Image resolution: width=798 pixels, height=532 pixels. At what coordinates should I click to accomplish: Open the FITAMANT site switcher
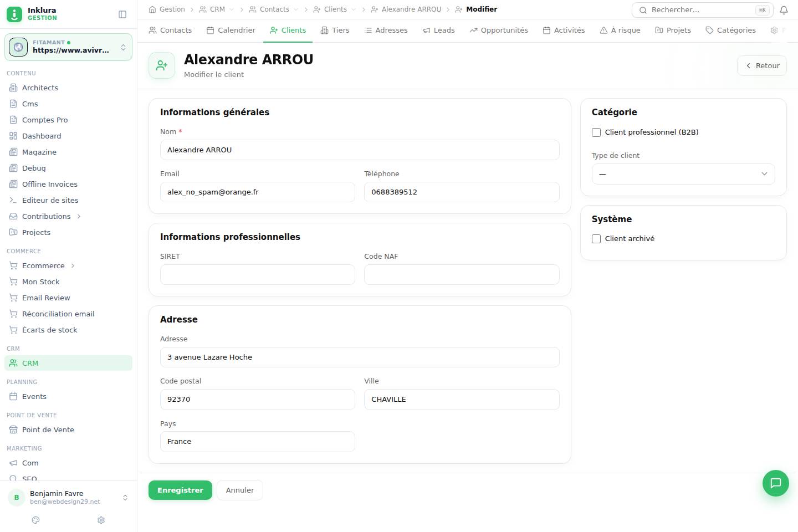pyautogui.click(x=68, y=47)
